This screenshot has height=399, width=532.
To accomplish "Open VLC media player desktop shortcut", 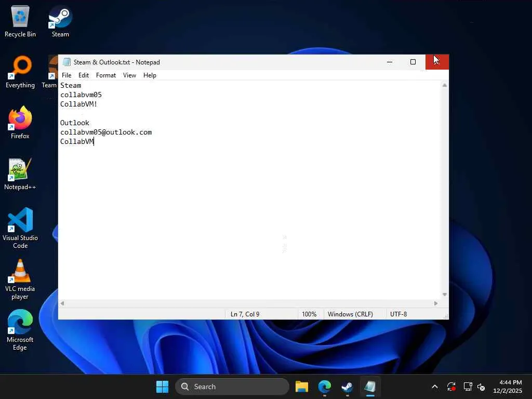I will (20, 279).
